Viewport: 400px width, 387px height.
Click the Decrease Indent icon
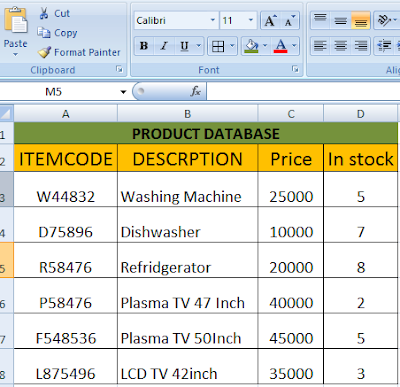point(384,46)
